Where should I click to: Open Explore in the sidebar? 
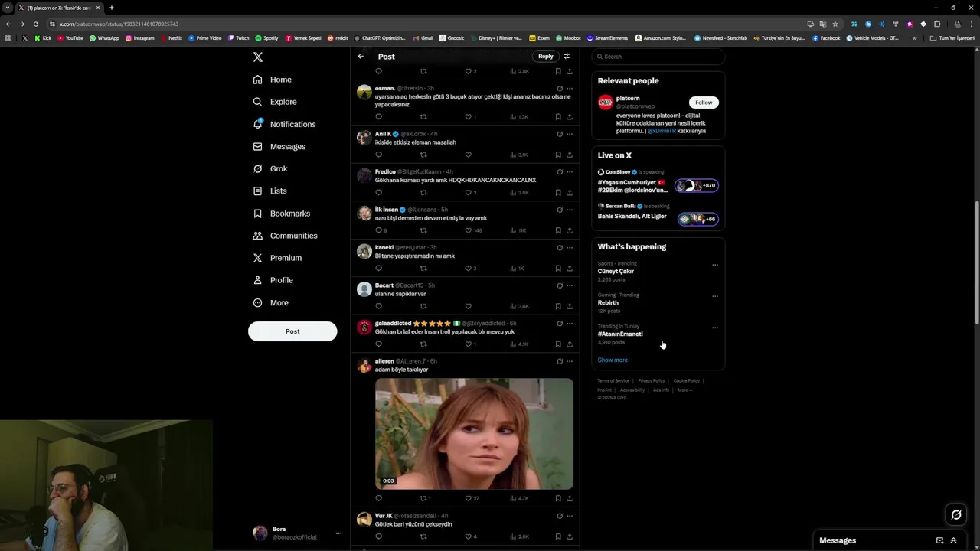click(x=275, y=102)
